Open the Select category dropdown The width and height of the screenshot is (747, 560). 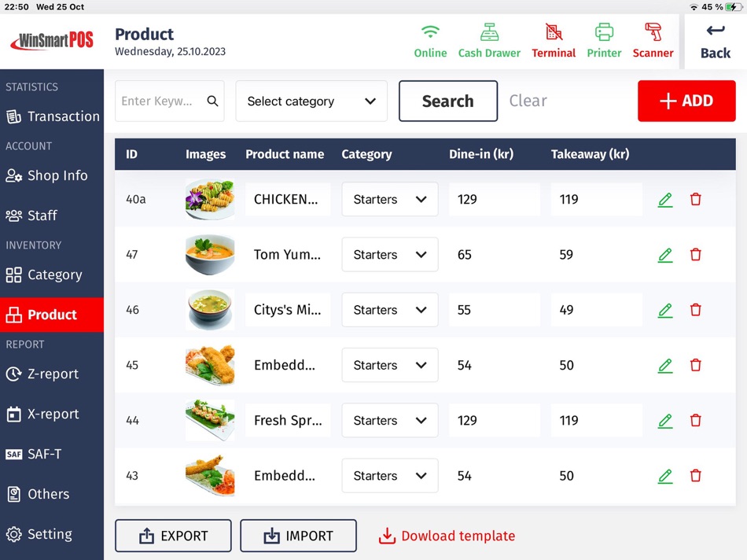pyautogui.click(x=311, y=101)
